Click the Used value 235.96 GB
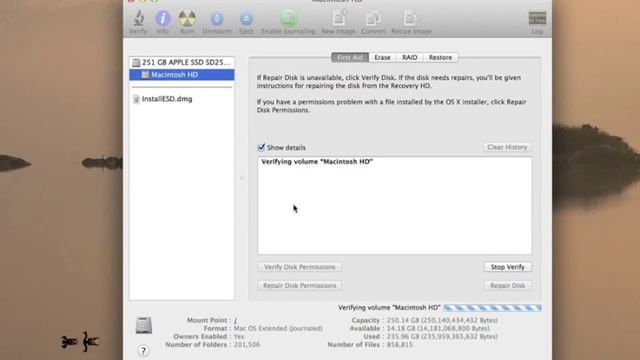 click(x=442, y=337)
